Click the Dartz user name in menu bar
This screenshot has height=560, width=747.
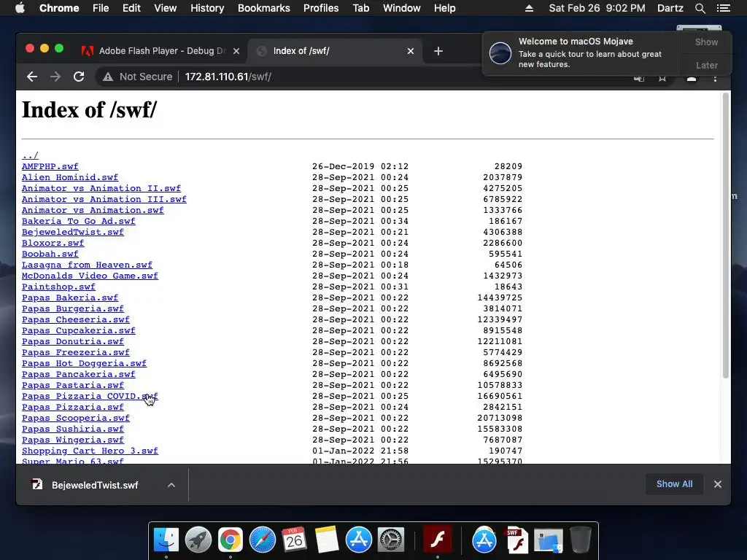(x=670, y=8)
